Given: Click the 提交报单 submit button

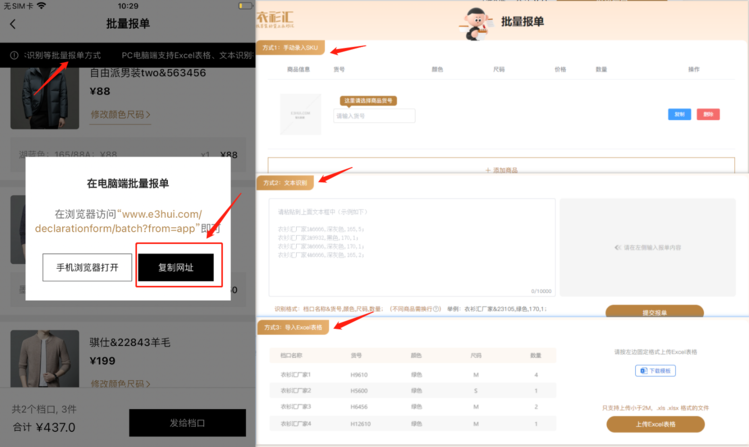Looking at the screenshot, I should tap(655, 312).
